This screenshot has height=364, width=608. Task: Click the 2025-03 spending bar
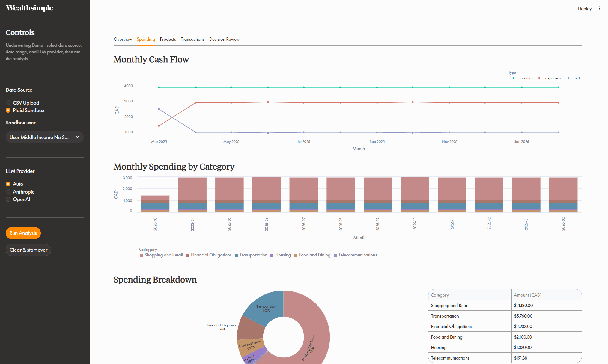(155, 204)
